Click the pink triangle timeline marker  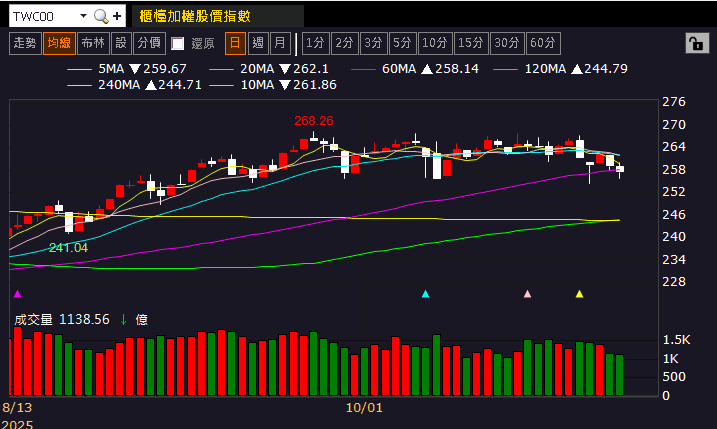pyautogui.click(x=527, y=294)
